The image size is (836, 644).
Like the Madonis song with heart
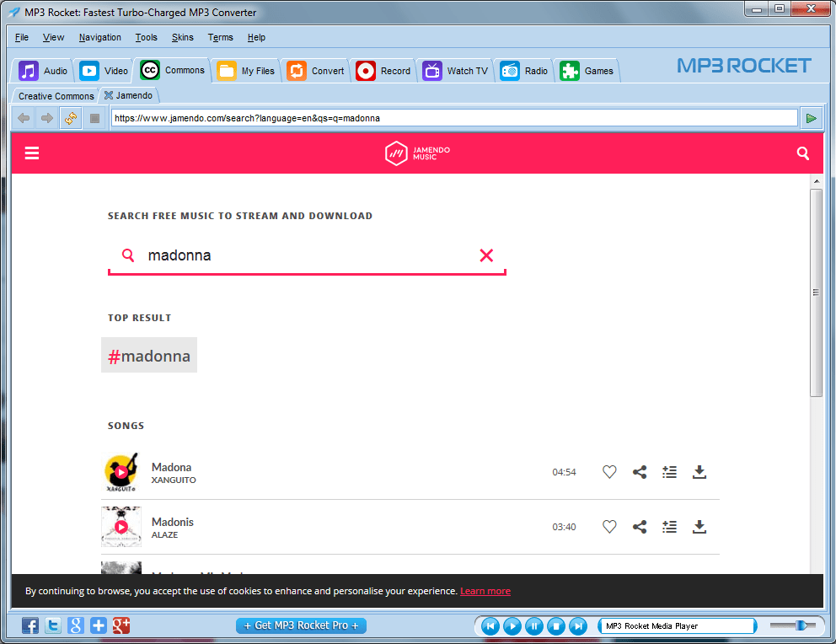point(609,527)
